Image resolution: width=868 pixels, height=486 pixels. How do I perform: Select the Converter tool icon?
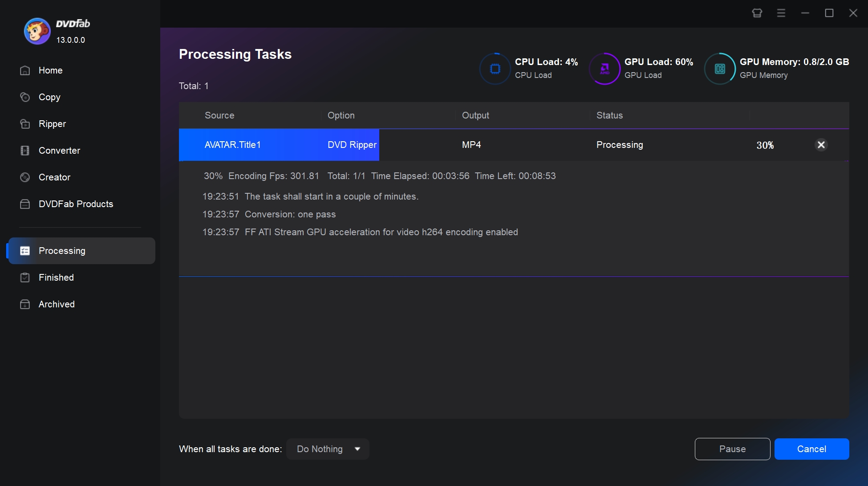24,150
